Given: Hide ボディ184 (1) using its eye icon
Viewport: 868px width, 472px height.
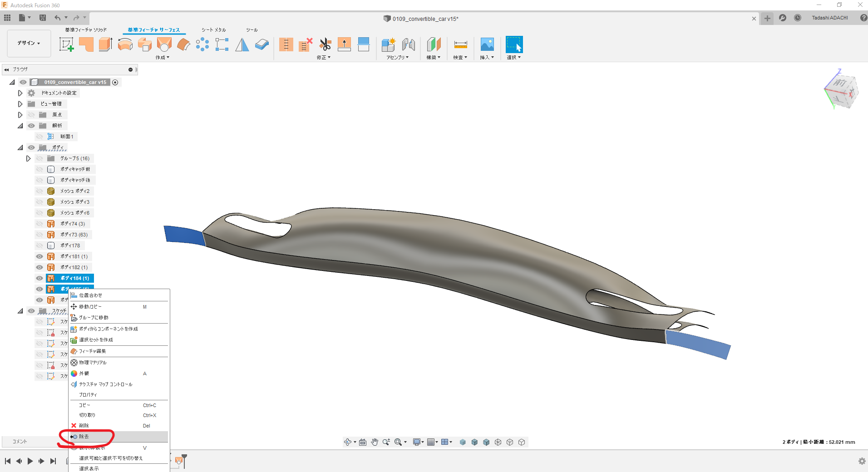Looking at the screenshot, I should point(39,278).
